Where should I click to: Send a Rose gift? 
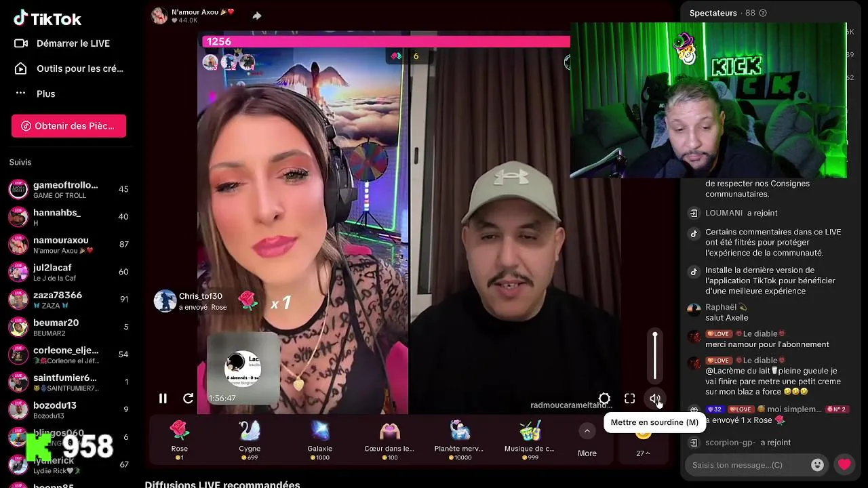pyautogui.click(x=180, y=439)
